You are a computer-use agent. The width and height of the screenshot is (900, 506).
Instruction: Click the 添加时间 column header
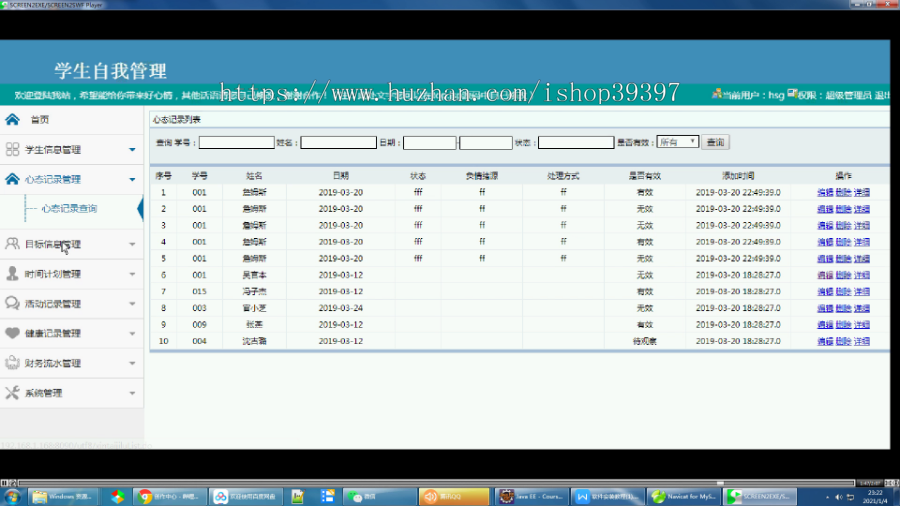pyautogui.click(x=738, y=176)
